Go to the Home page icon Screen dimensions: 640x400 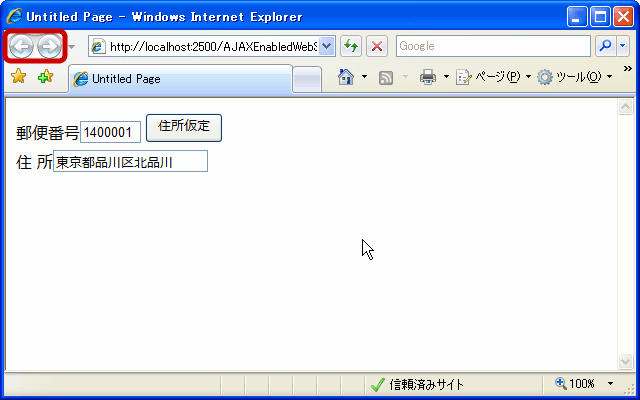click(x=346, y=77)
